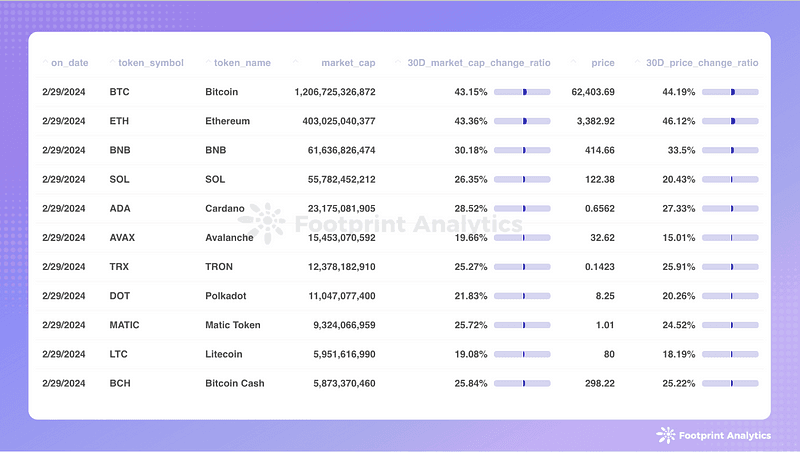Viewport: 800px width, 452px height.
Task: Sort table by price column header
Action: coord(603,63)
